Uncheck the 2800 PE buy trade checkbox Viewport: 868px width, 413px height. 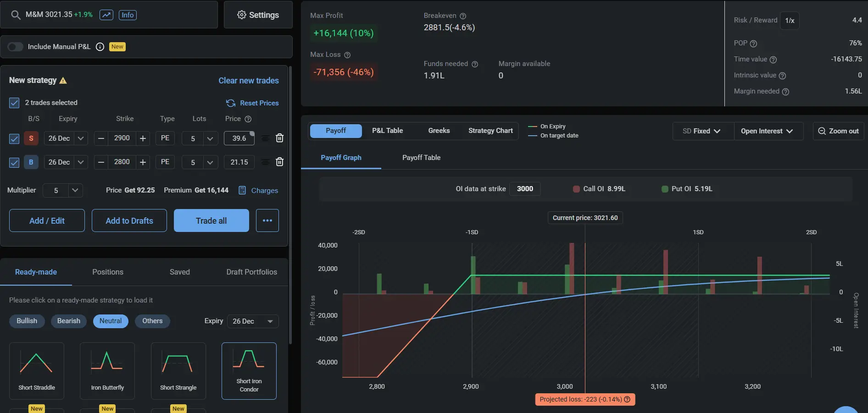tap(14, 162)
